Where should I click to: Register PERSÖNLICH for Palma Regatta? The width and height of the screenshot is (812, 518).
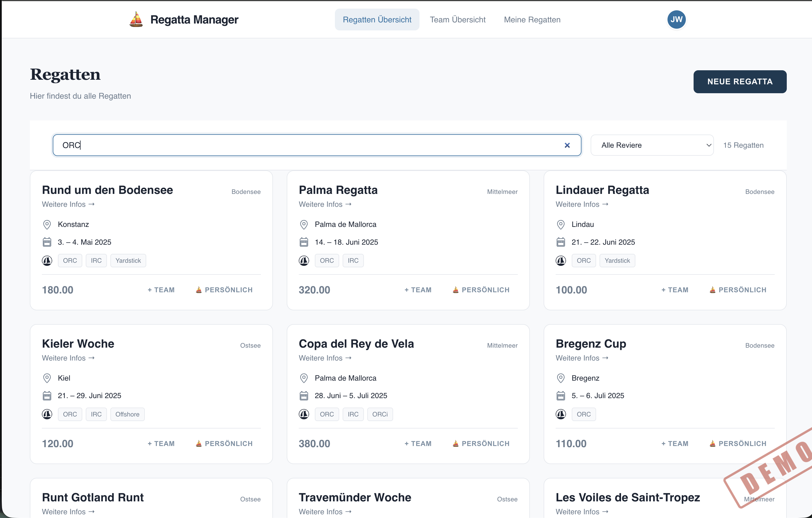[481, 290]
